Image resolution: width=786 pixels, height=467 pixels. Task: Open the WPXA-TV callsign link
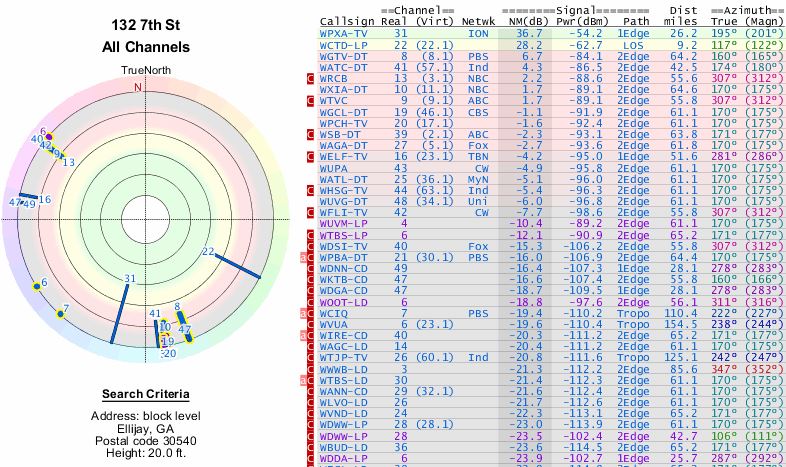[x=343, y=33]
